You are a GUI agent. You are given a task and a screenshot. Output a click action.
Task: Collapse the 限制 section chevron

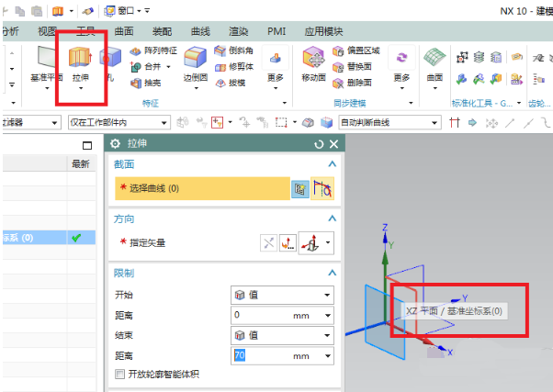(x=332, y=273)
